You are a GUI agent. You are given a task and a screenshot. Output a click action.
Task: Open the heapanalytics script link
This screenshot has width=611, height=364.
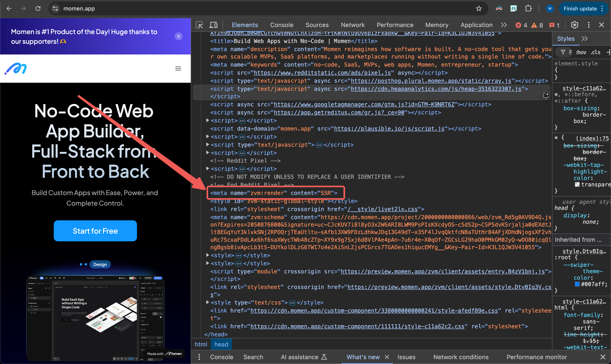click(436, 89)
